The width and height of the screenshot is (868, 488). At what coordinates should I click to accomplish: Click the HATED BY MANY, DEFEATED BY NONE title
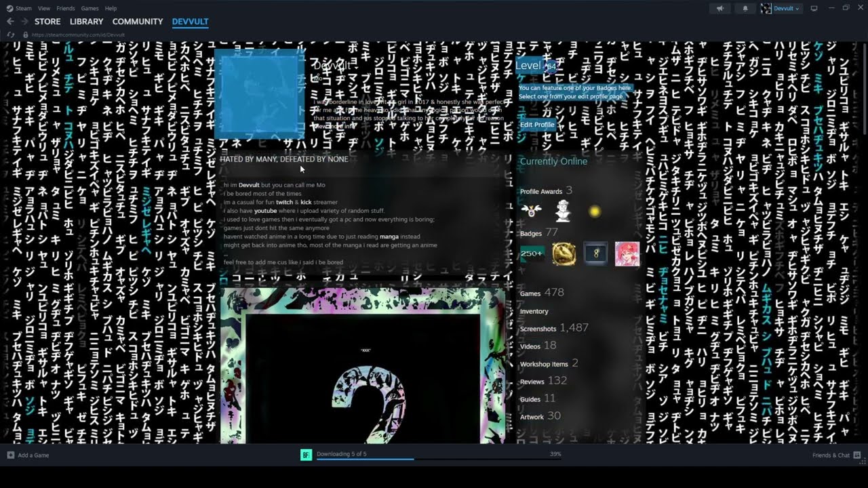pos(284,159)
